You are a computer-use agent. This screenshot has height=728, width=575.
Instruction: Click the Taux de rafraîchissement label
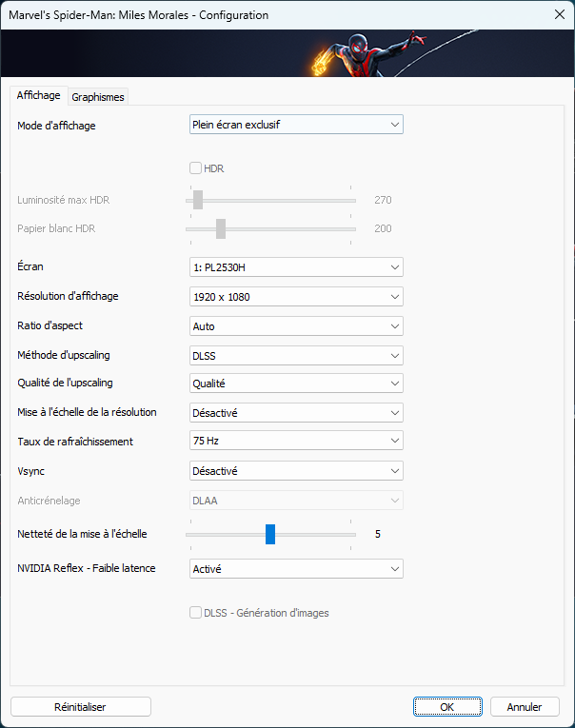pos(75,442)
